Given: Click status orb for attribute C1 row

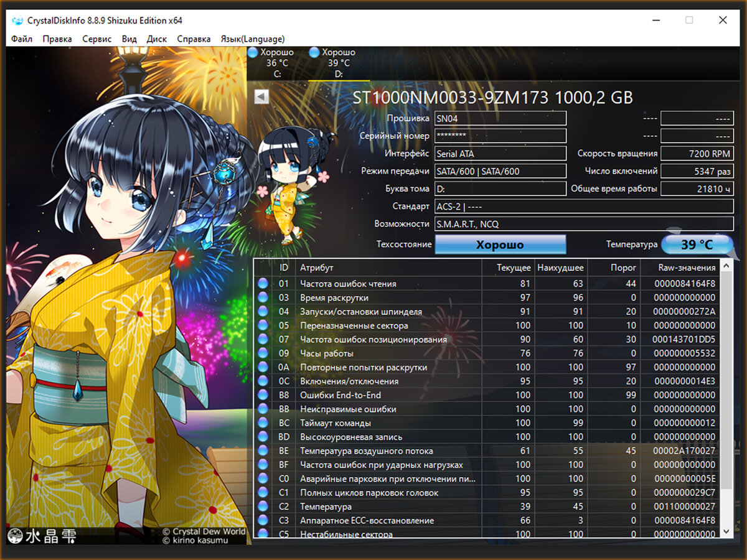Looking at the screenshot, I should click(263, 493).
